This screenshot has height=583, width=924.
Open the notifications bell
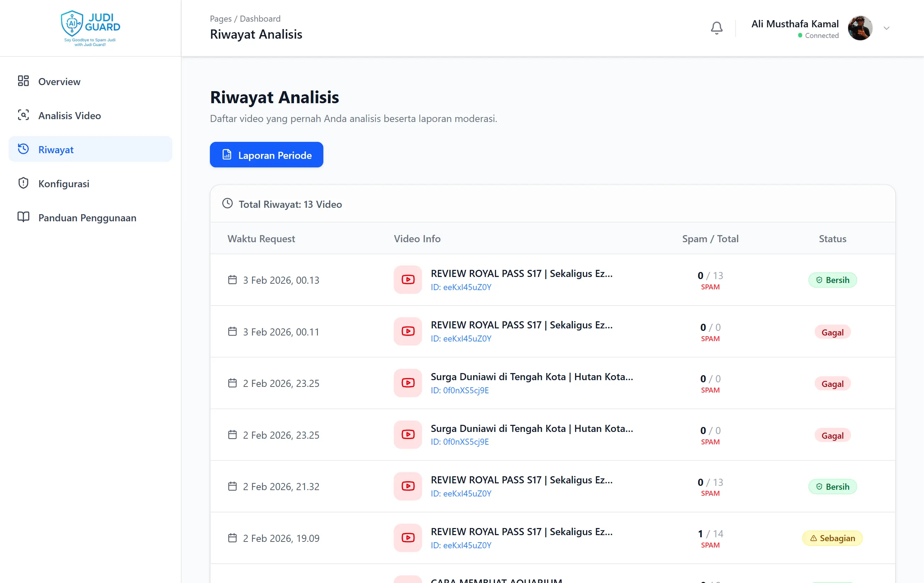(x=717, y=28)
